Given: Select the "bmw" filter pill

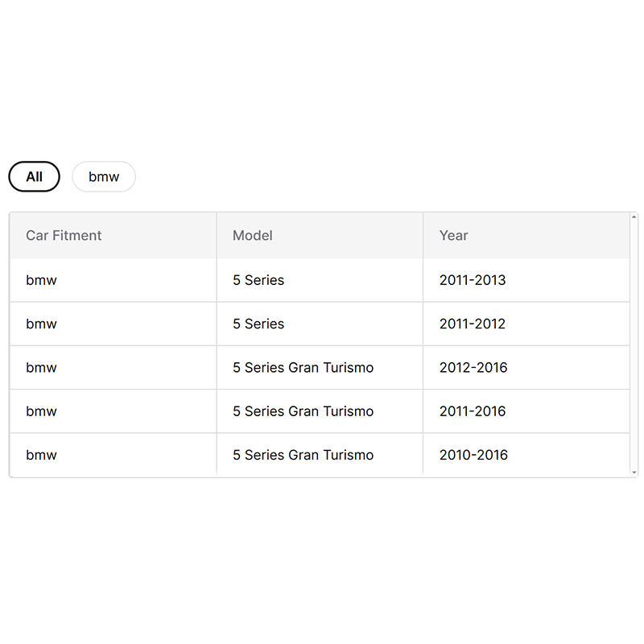Looking at the screenshot, I should (104, 176).
